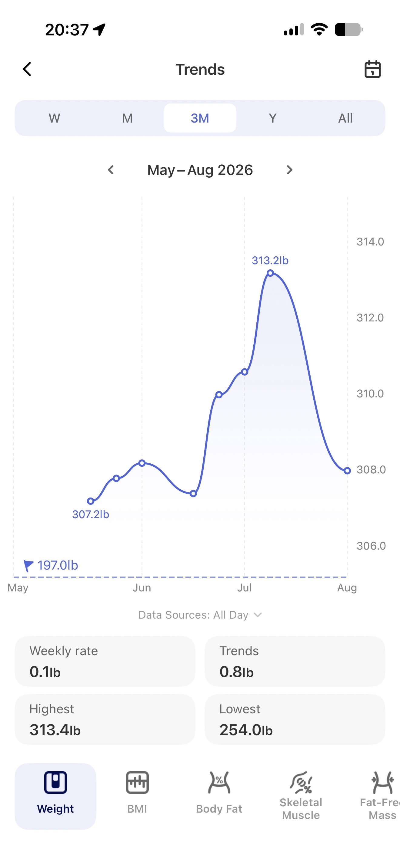Select the Body Fat metric icon
Image resolution: width=400 pixels, height=868 pixels.
(219, 782)
